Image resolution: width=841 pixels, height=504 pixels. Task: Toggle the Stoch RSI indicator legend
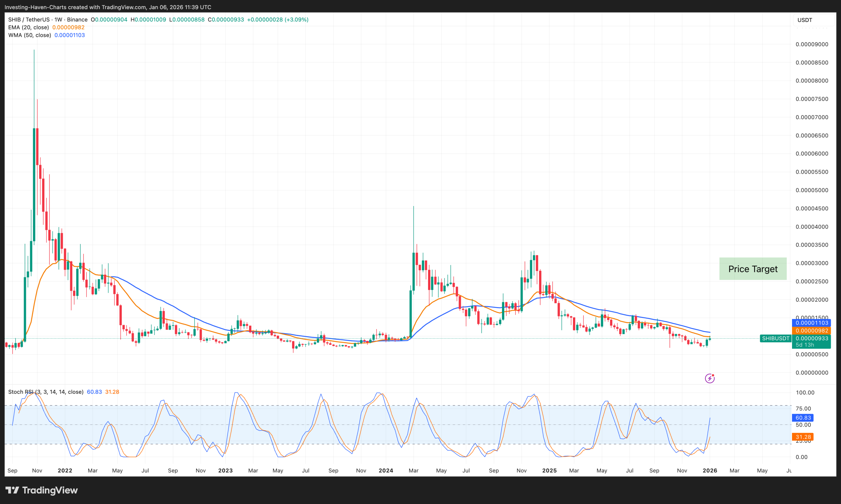coord(46,391)
